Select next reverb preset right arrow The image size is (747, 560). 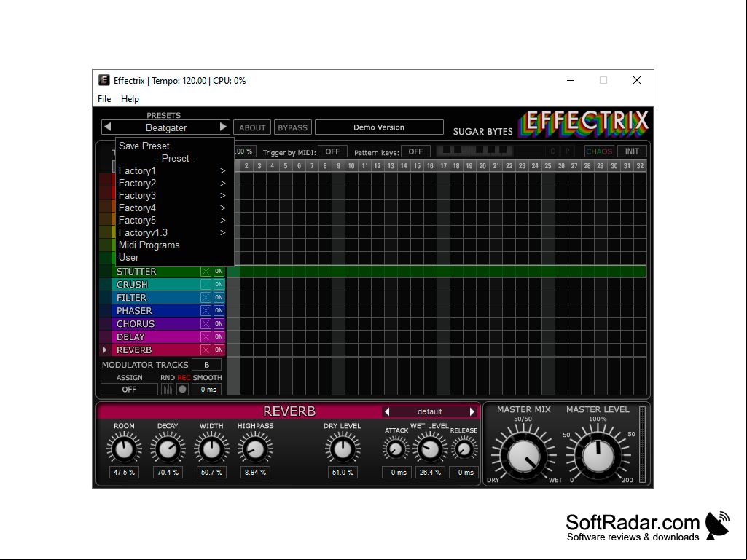472,411
